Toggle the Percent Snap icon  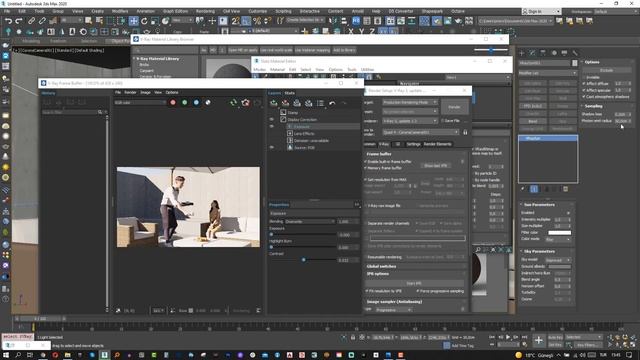(257, 20)
